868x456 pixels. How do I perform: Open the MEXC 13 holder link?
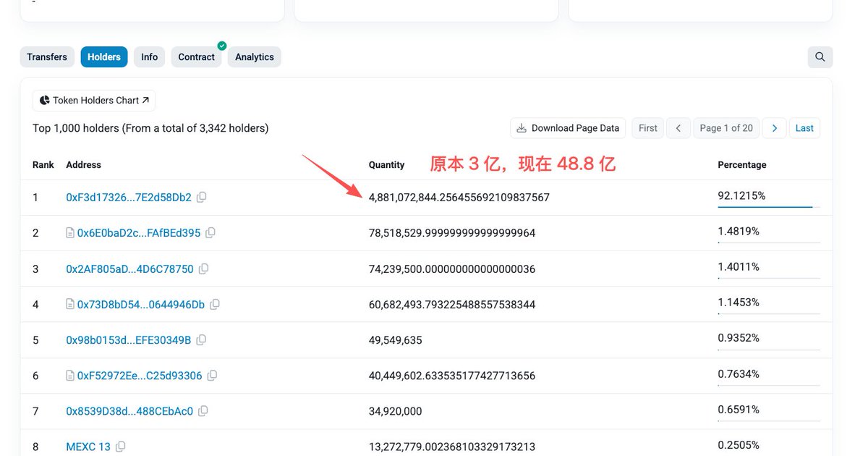click(x=88, y=447)
